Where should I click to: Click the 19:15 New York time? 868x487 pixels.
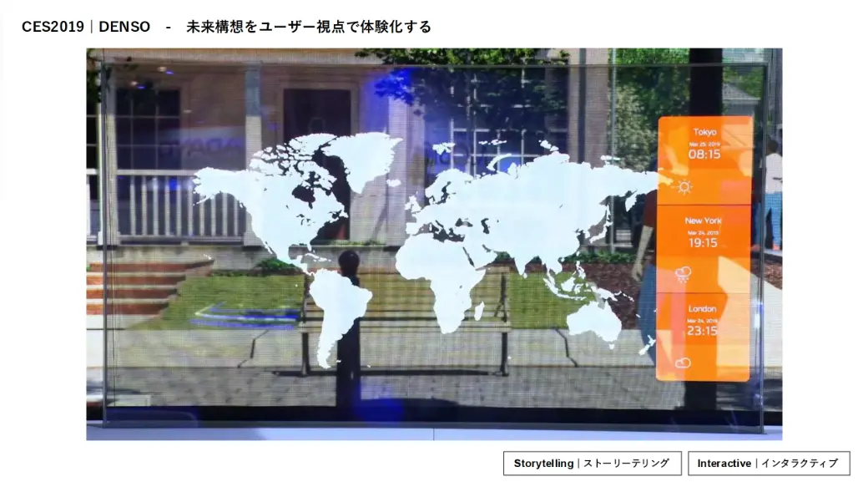pos(703,243)
